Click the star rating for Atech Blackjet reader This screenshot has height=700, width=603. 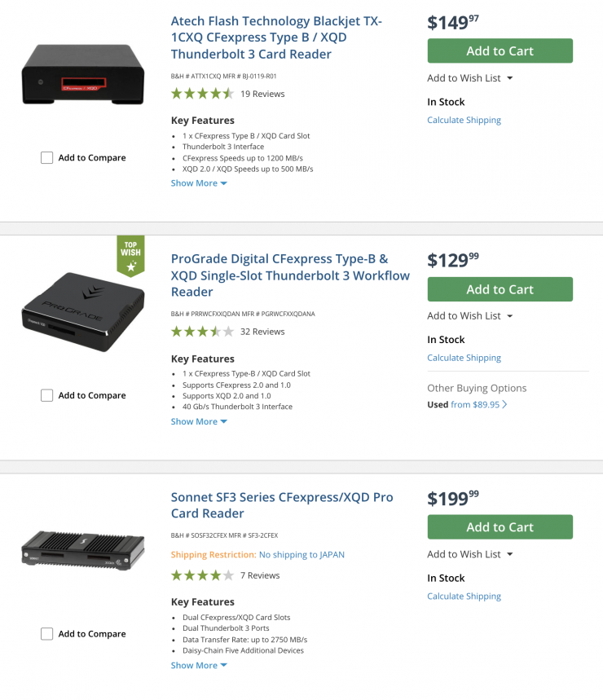tap(202, 94)
